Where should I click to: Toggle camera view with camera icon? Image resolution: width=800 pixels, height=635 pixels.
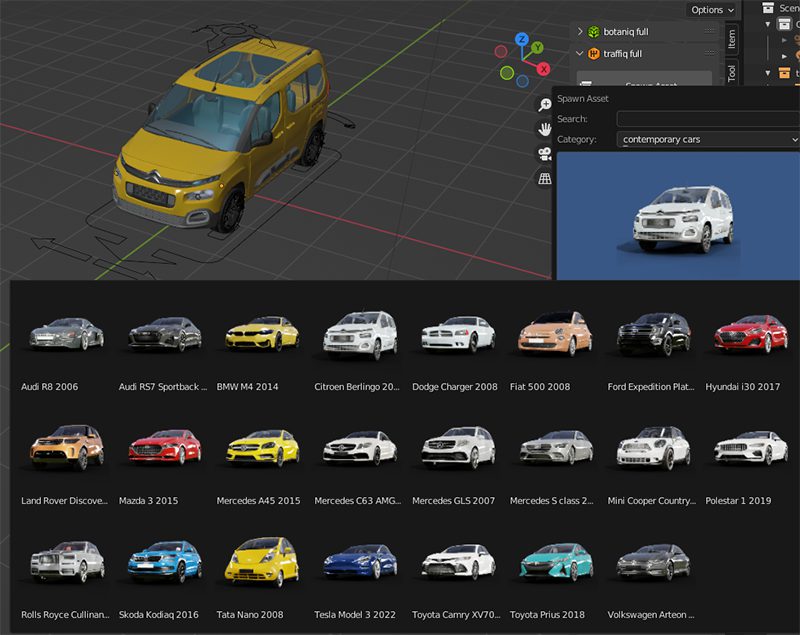tap(545, 154)
